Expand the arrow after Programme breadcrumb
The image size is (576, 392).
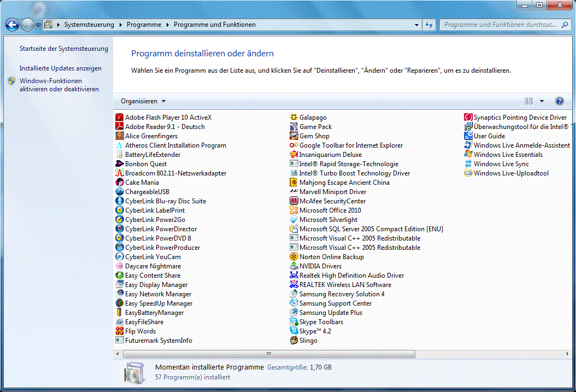(168, 25)
